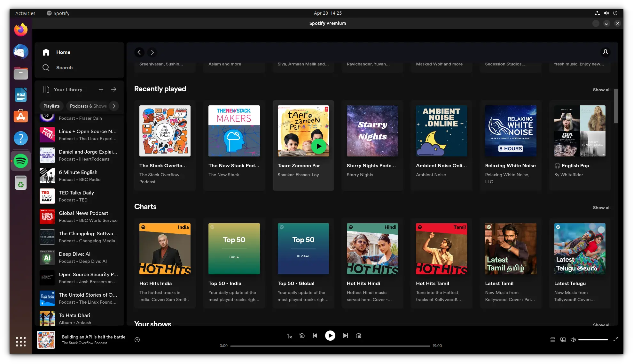The width and height of the screenshot is (633, 364).
Task: Mute volume using the speaker icon
Action: 573,339
